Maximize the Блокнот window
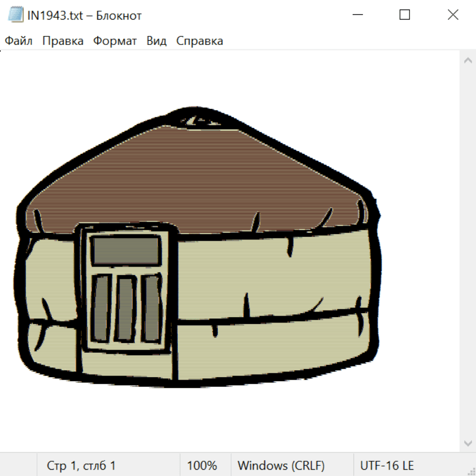 coord(405,15)
